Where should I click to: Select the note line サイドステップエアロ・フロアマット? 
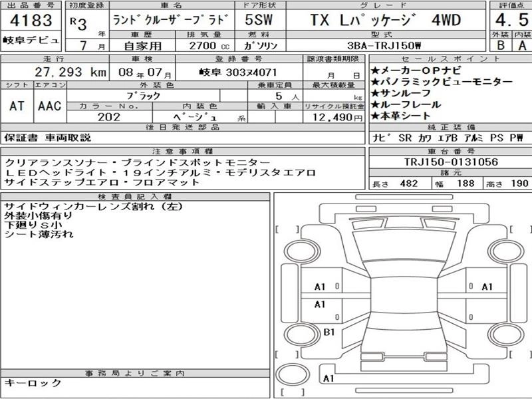102,182
